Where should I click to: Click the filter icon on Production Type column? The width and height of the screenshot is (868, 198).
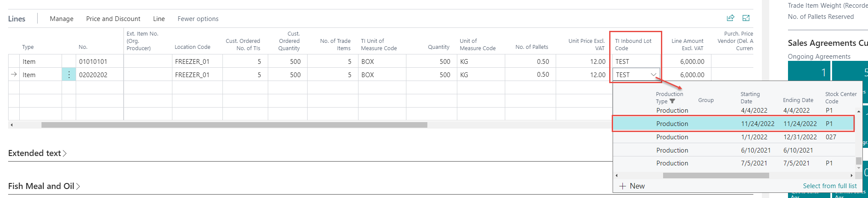672,102
